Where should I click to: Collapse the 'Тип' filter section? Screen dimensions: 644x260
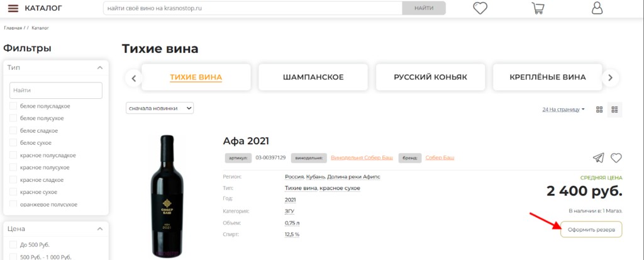[x=99, y=67]
